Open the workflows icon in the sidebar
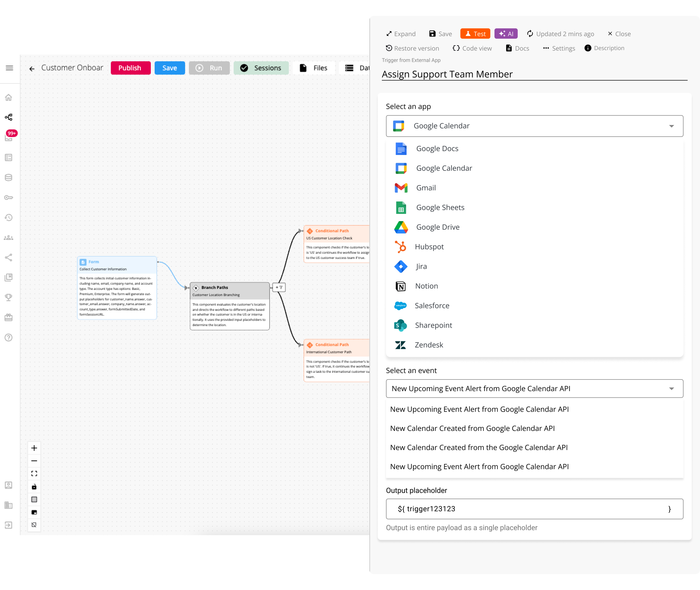This screenshot has height=590, width=700. point(9,117)
